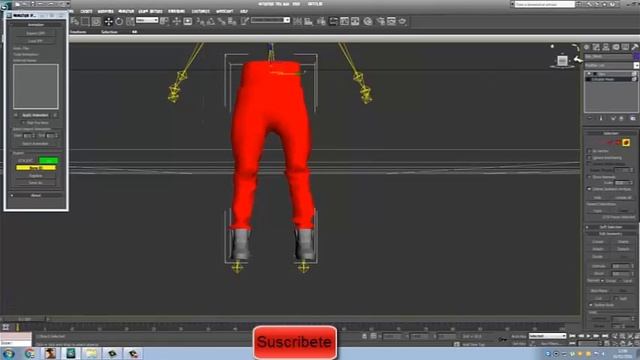Open Chrome from the Windows taskbar

point(29,353)
